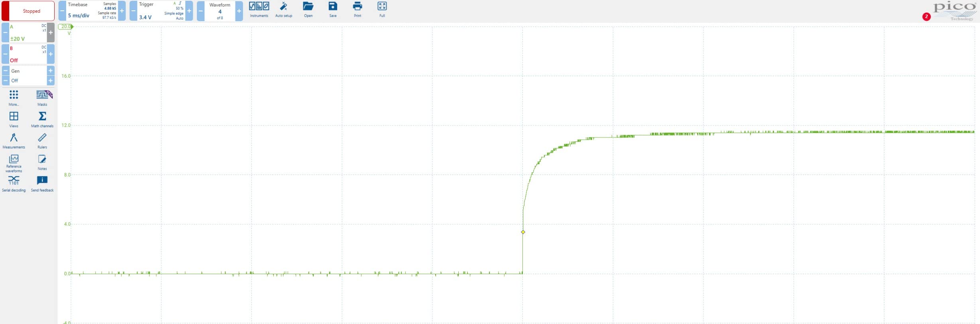This screenshot has height=324, width=980.
Task: Run Auto setup
Action: point(284,10)
